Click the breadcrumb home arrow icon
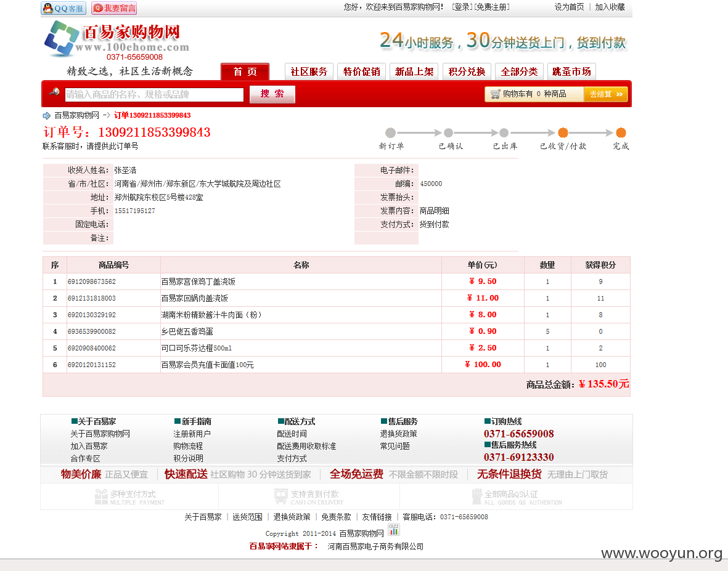 (x=46, y=116)
